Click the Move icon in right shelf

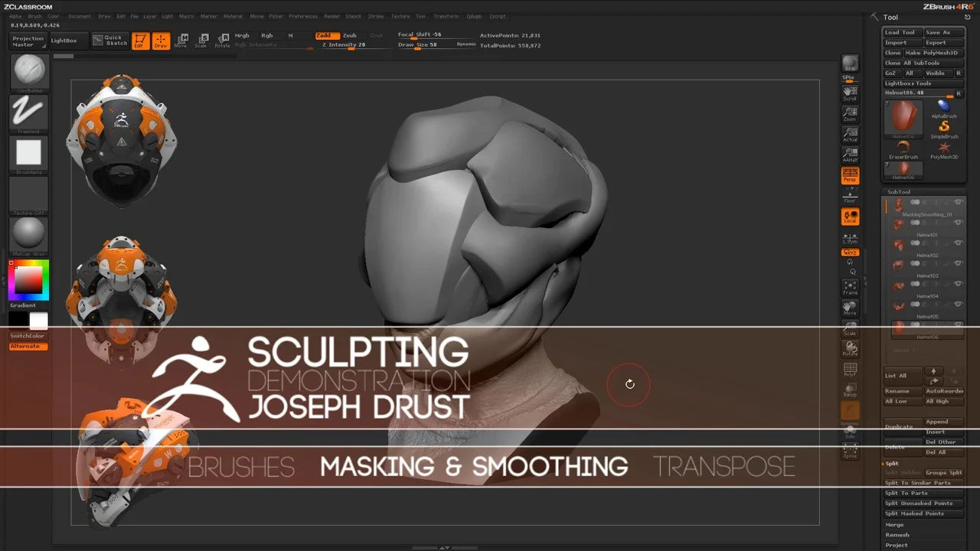[x=850, y=308]
